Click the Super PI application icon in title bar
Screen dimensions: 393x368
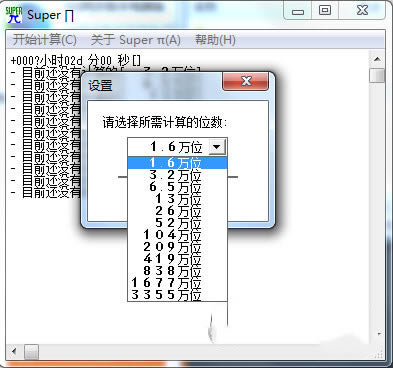pos(14,15)
